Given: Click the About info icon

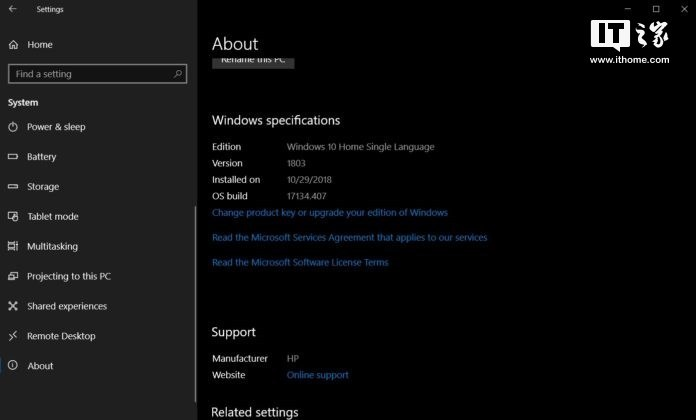Looking at the screenshot, I should point(13,365).
